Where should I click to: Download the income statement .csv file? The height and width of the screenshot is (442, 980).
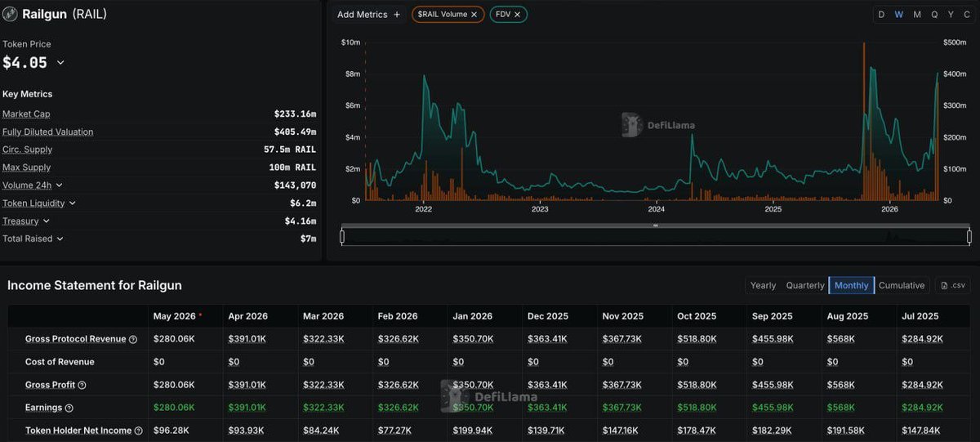[953, 285]
